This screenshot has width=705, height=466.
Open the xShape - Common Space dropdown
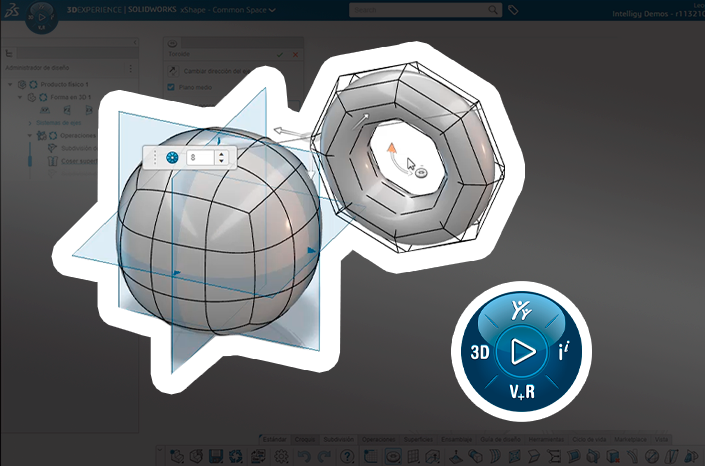272,10
